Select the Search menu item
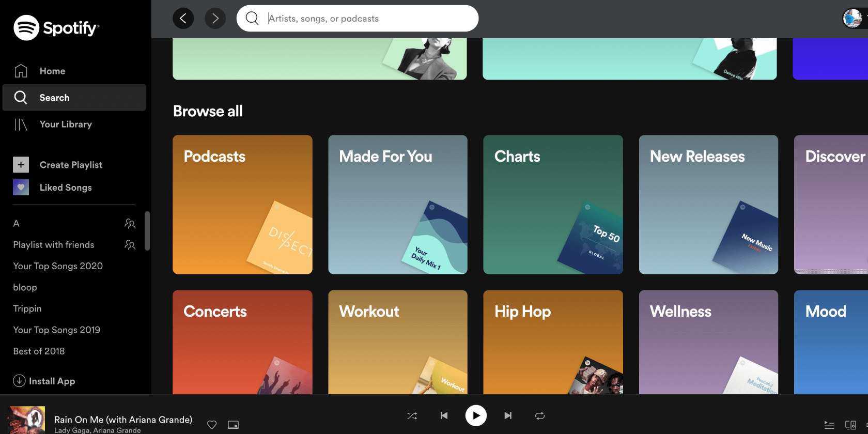 pyautogui.click(x=74, y=98)
